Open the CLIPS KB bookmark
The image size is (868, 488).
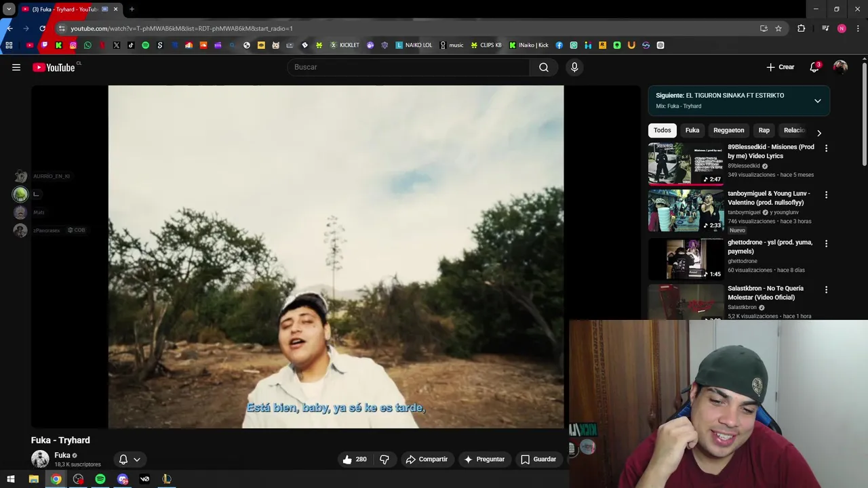pyautogui.click(x=486, y=45)
